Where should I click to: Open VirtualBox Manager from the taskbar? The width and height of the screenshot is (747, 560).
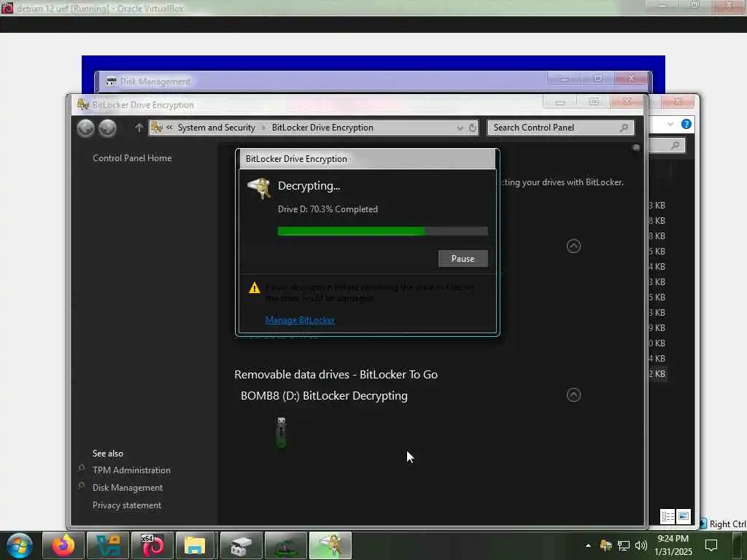(108, 545)
